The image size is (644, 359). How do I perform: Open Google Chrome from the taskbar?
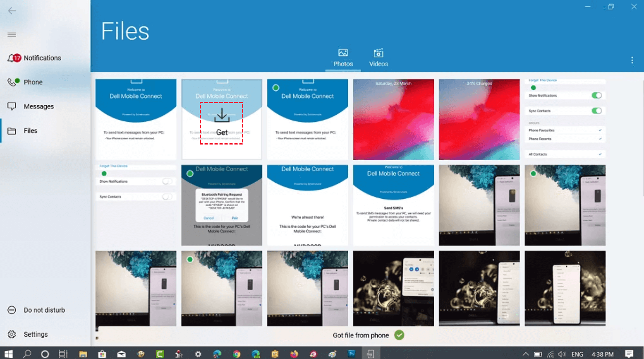pyautogui.click(x=237, y=354)
